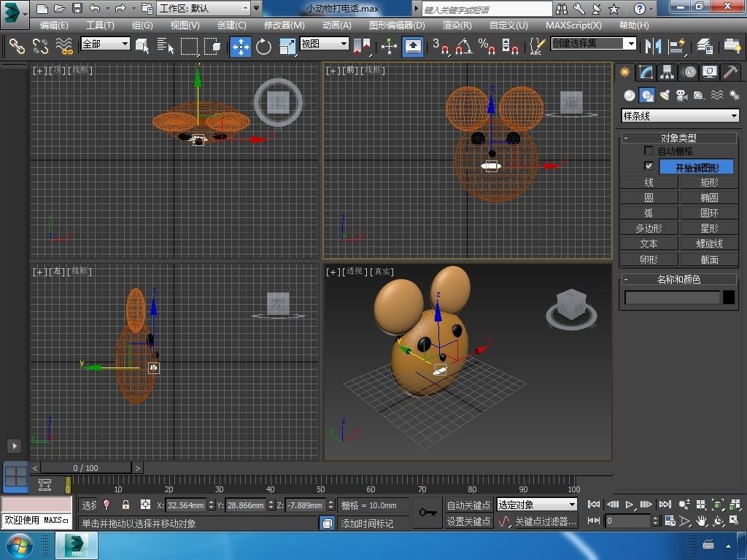The height and width of the screenshot is (560, 747).
Task: Click the Use Pivot Point Center icon
Action: tap(363, 46)
